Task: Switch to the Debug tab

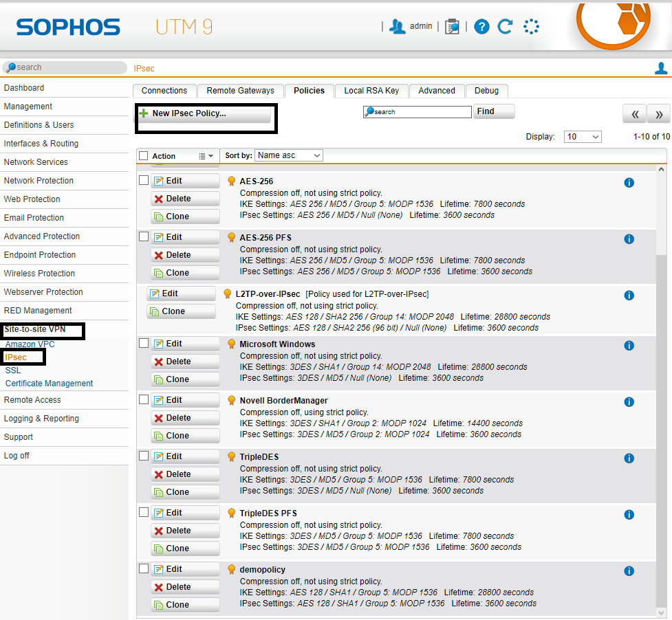Action: click(x=486, y=91)
